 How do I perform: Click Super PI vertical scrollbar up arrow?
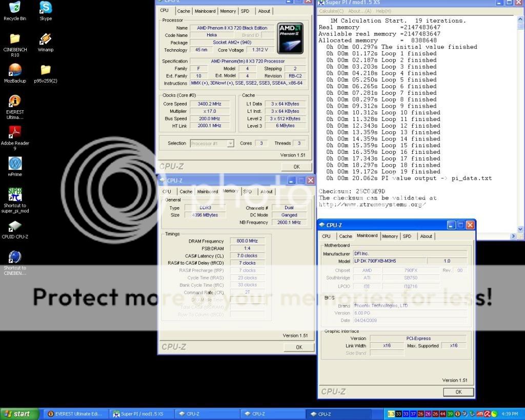[x=520, y=19]
